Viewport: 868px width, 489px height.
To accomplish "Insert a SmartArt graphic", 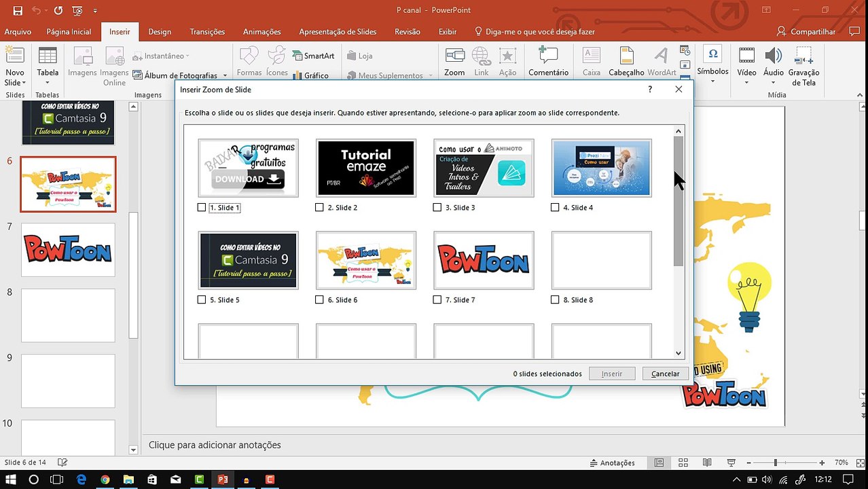I will pos(314,56).
